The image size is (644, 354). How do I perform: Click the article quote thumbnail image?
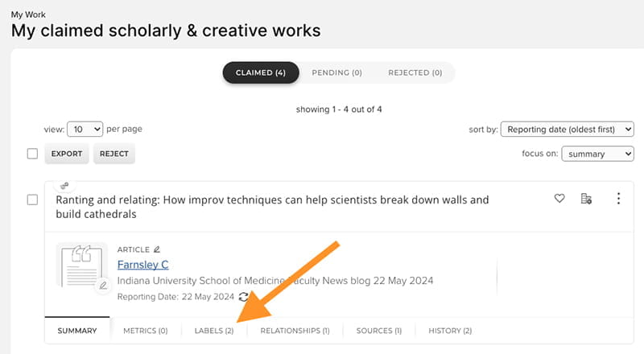[80, 264]
